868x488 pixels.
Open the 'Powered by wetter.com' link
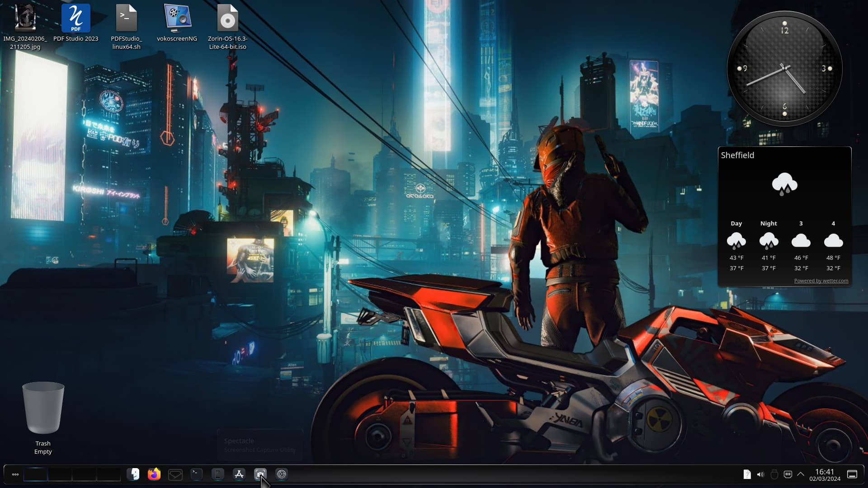(x=821, y=281)
